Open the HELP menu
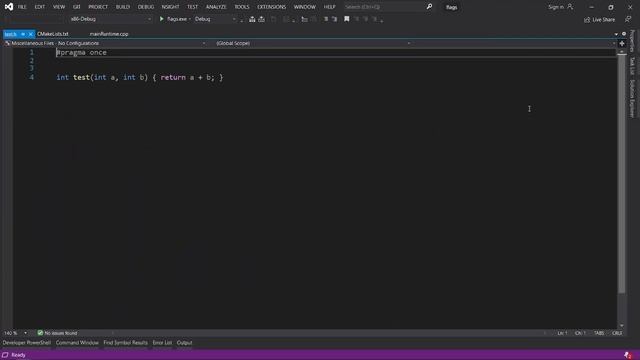The width and height of the screenshot is (640, 360). [x=329, y=7]
